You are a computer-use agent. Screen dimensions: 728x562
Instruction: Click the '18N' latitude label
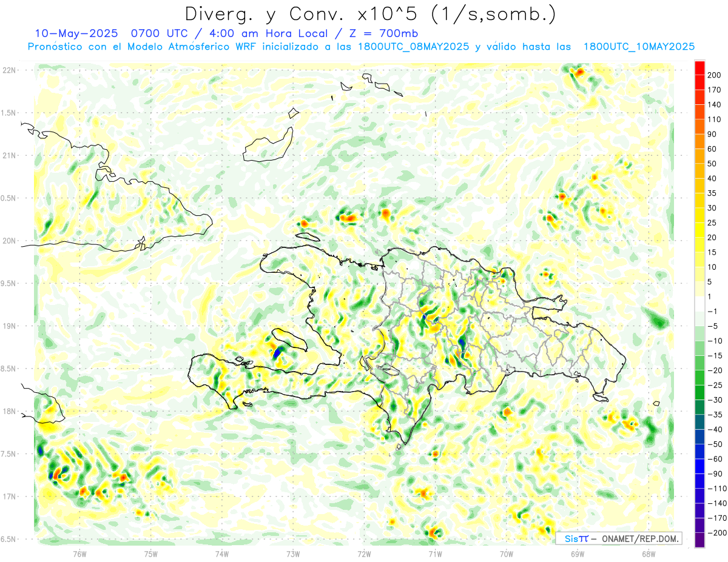[x=8, y=411]
